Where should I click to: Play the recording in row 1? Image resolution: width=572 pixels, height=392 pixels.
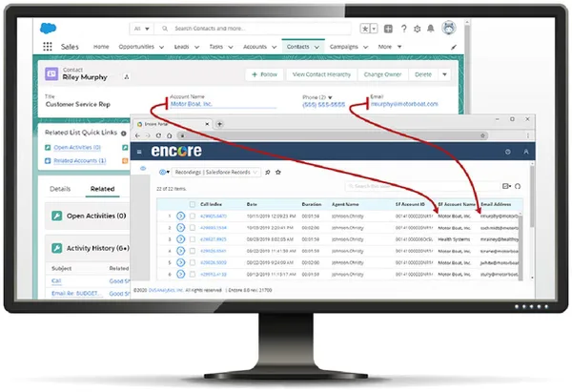tap(180, 217)
